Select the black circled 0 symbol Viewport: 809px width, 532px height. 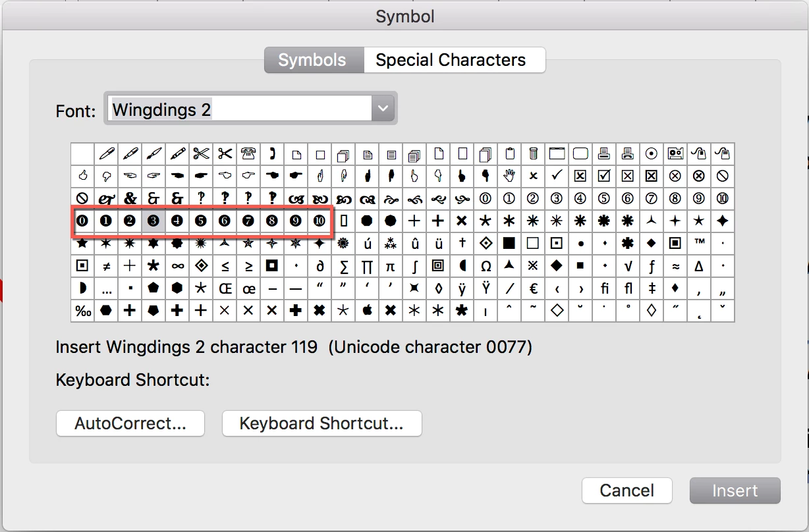tap(82, 221)
